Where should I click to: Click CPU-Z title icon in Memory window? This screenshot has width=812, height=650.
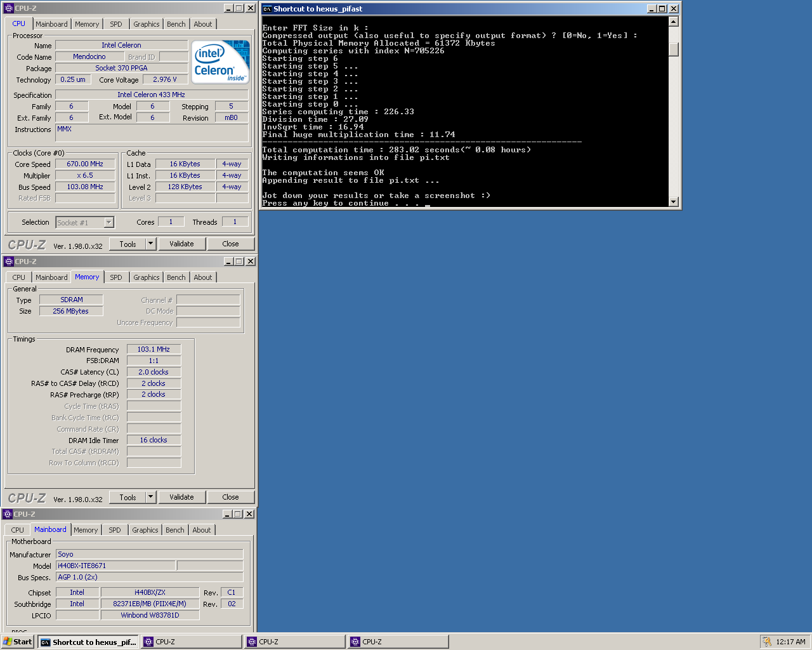pos(8,262)
